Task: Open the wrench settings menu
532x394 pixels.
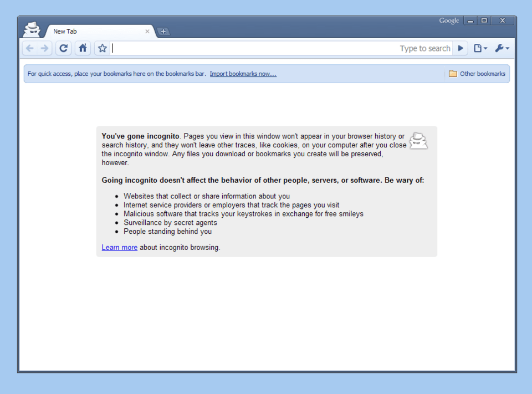Action: point(502,48)
